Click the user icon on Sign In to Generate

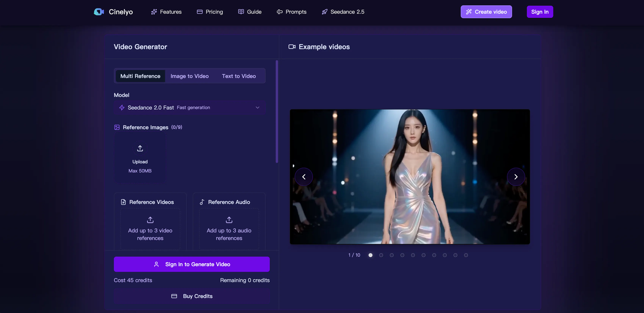pos(156,264)
